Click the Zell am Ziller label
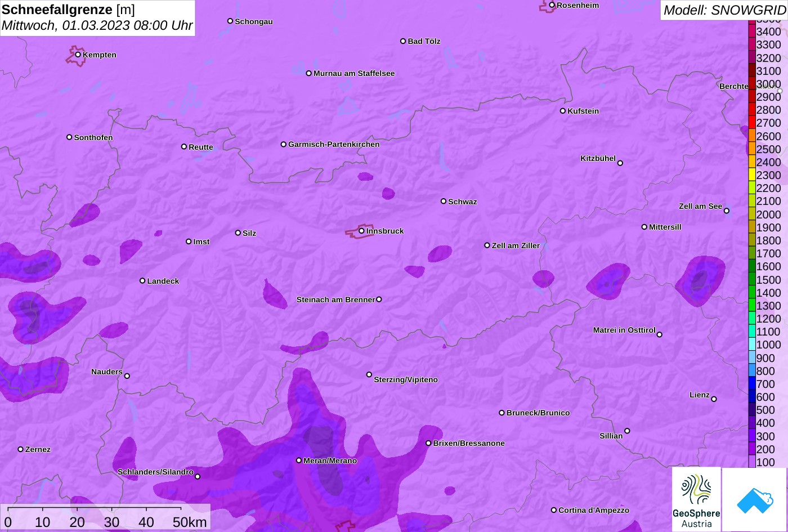Image resolution: width=788 pixels, height=532 pixels. 516,245
